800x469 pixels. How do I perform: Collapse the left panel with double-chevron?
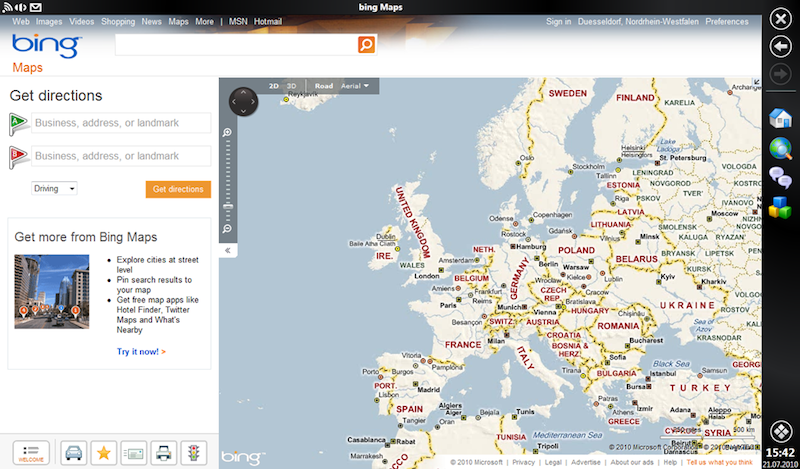click(x=228, y=250)
